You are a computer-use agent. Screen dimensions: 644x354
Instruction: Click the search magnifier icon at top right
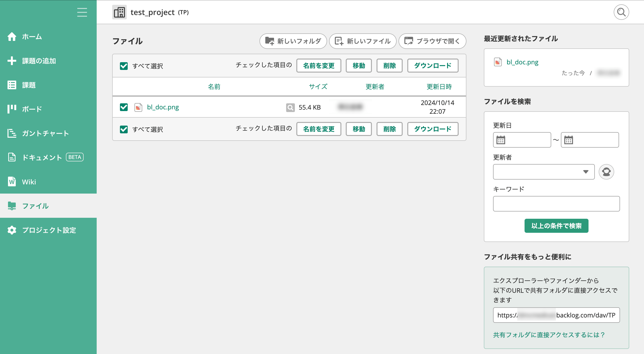click(621, 12)
